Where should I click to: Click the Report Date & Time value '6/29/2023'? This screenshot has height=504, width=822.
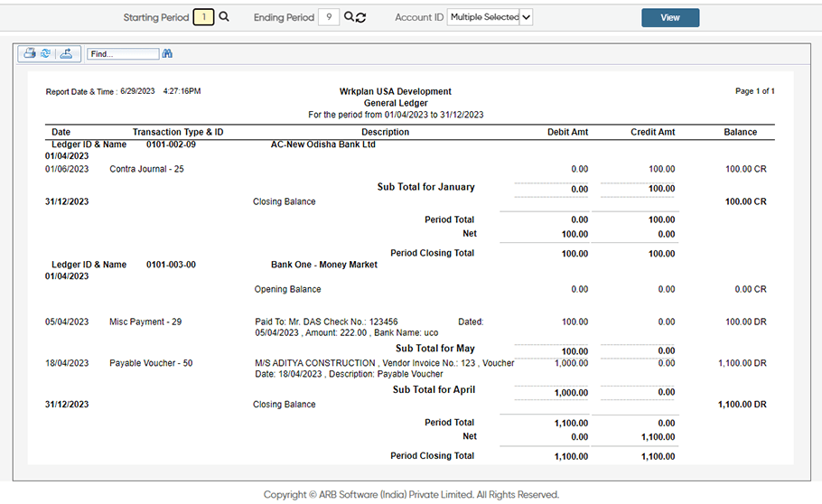[137, 91]
